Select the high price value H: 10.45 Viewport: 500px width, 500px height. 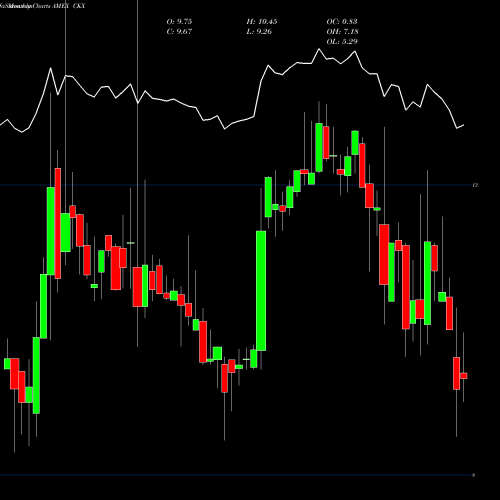[262, 22]
